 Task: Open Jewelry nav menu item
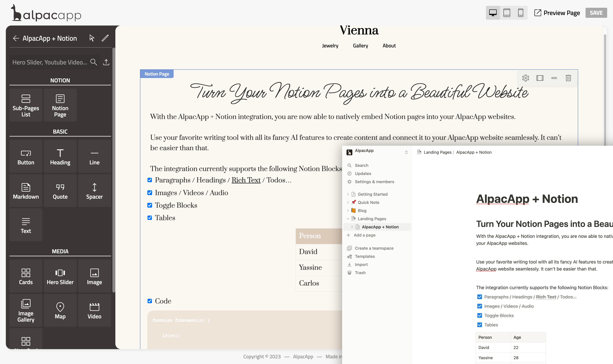(x=330, y=46)
